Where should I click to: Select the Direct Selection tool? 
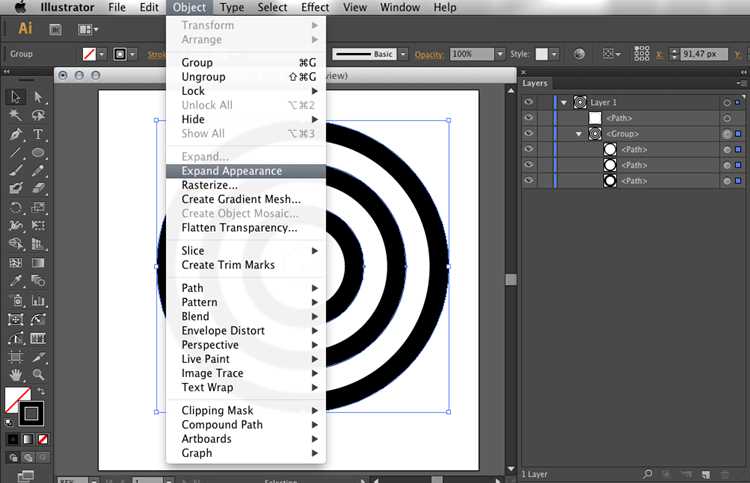tap(38, 97)
